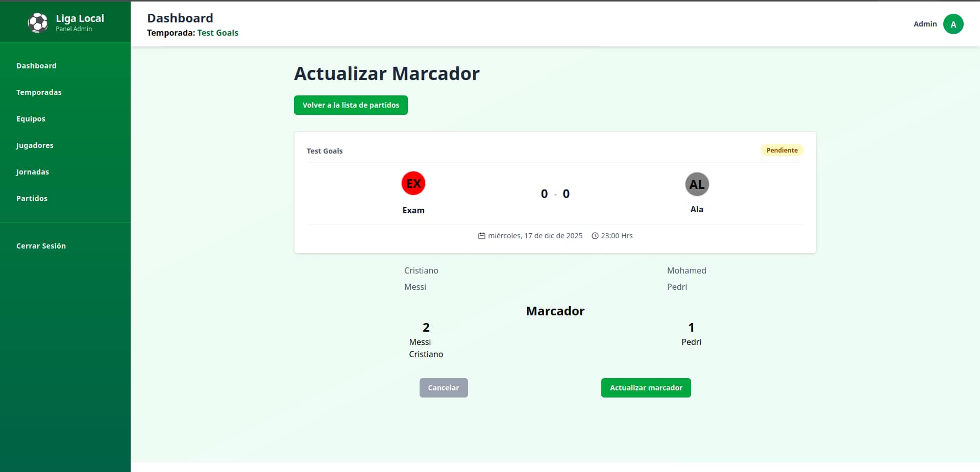Image resolution: width=980 pixels, height=472 pixels.
Task: Click the clock icon beside 23:00 Hrs
Action: pos(595,236)
